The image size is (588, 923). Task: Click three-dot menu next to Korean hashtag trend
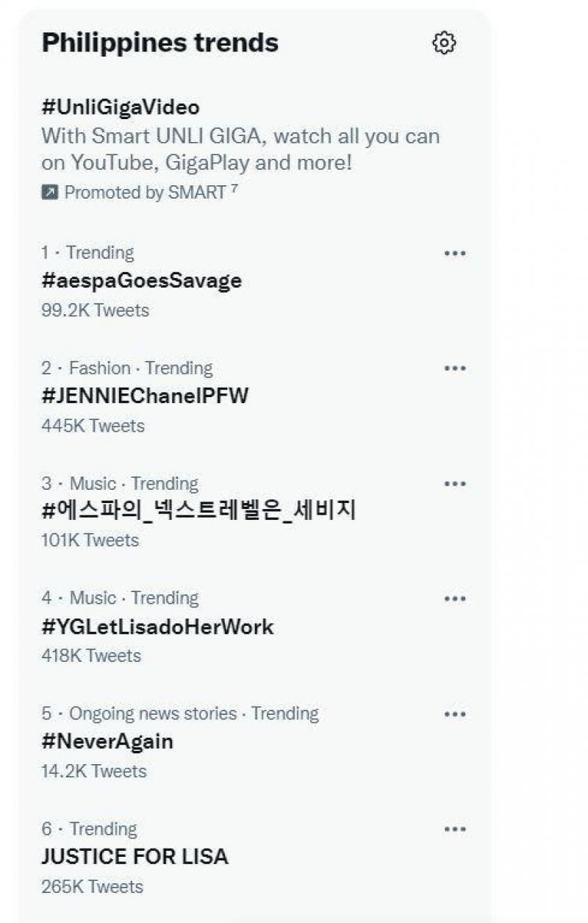point(455,484)
